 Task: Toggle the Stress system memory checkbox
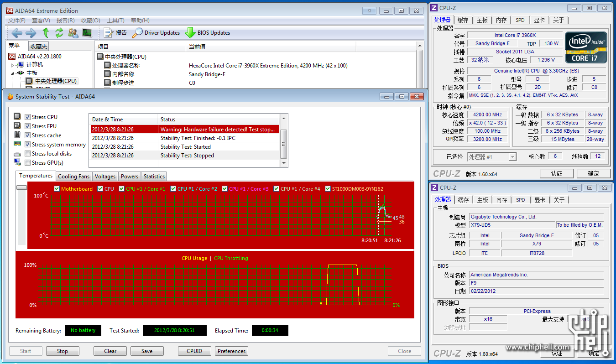pyautogui.click(x=28, y=145)
